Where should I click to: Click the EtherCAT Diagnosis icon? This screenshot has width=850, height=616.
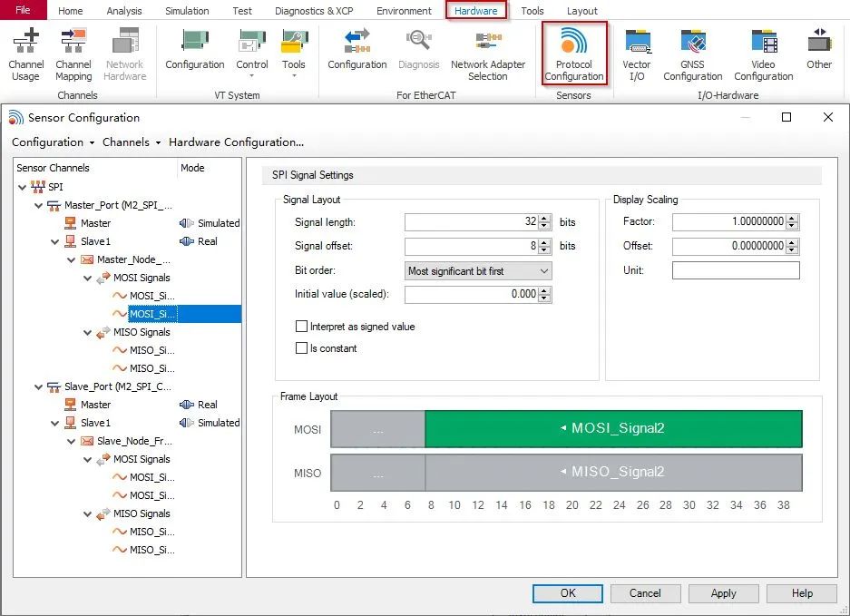tap(418, 42)
